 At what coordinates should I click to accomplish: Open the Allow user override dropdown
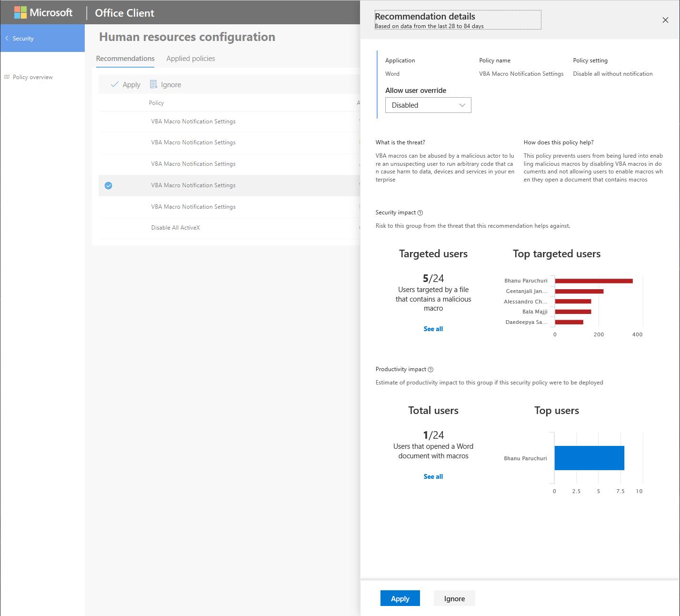click(428, 105)
